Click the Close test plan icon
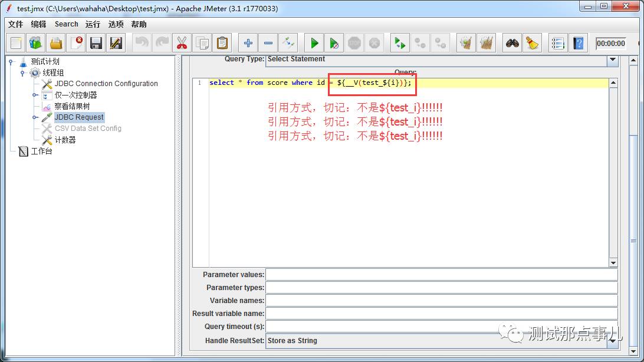 [x=76, y=43]
